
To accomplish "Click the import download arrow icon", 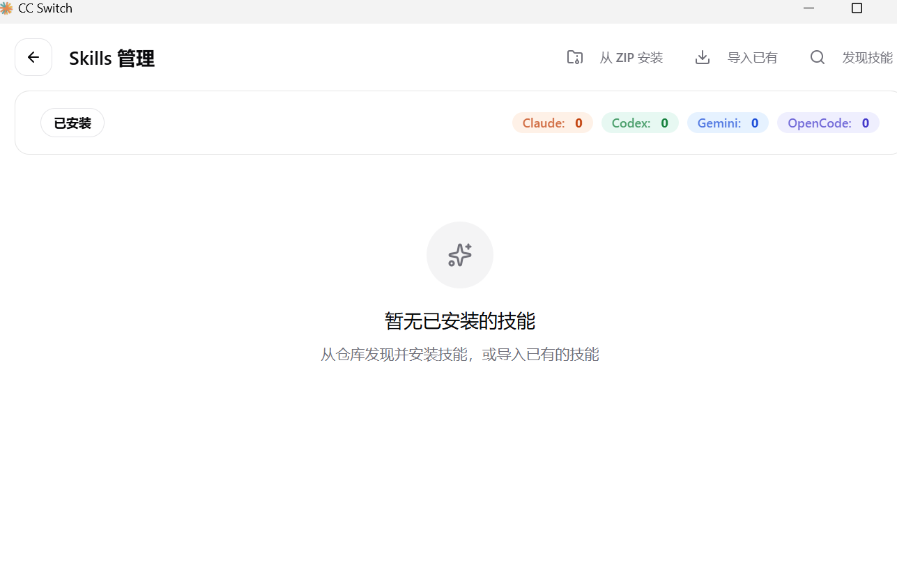I will tap(703, 58).
